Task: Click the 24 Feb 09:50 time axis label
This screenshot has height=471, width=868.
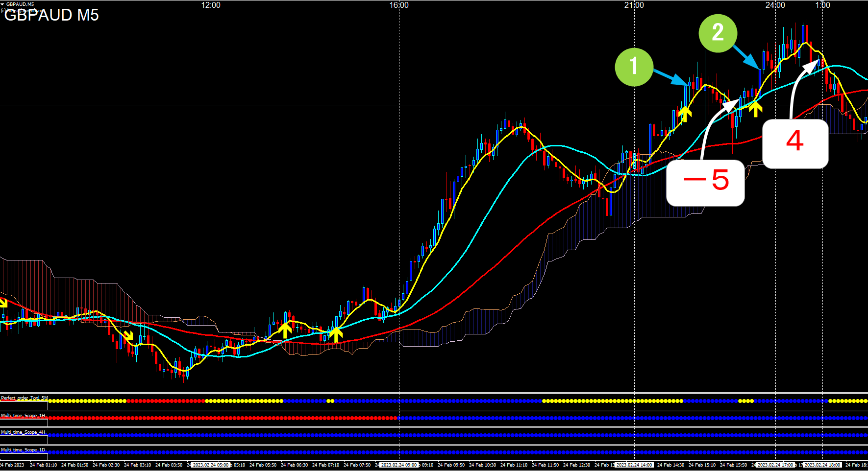Action: pos(451,465)
